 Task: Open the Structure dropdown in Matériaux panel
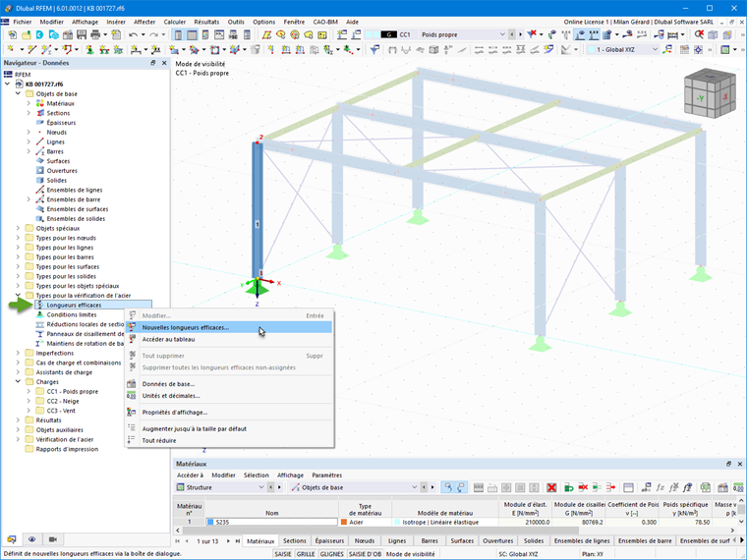point(261,487)
